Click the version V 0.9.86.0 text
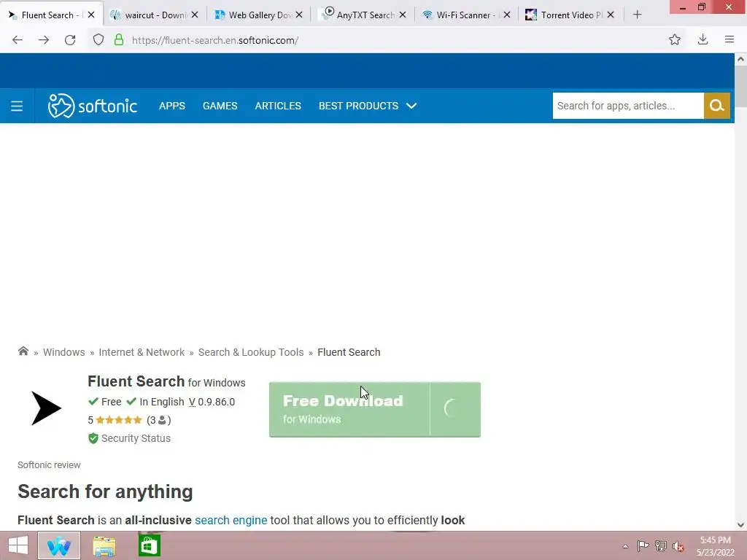Image resolution: width=747 pixels, height=560 pixels. coord(212,402)
